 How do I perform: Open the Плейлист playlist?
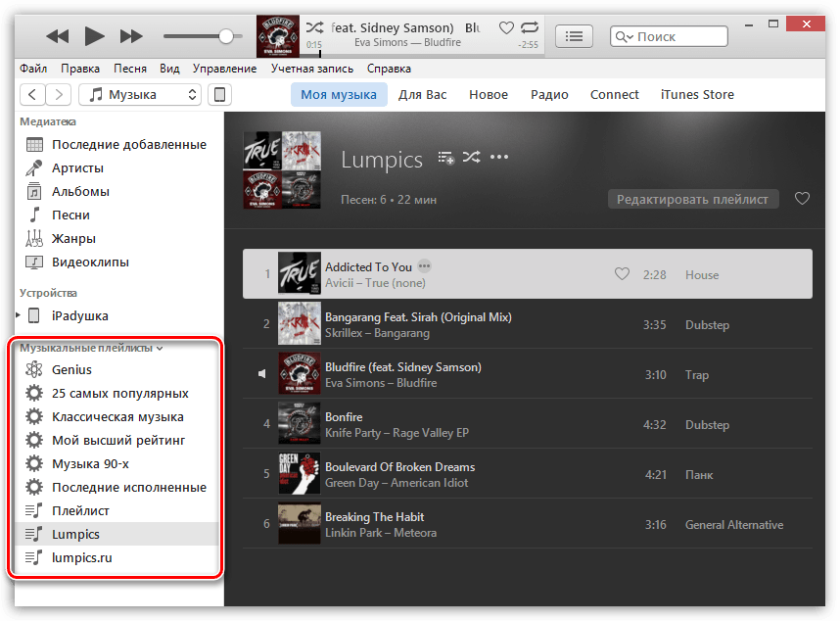tap(117, 511)
